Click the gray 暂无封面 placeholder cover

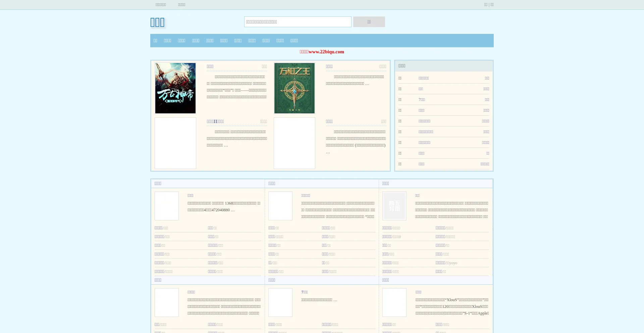[x=394, y=206]
